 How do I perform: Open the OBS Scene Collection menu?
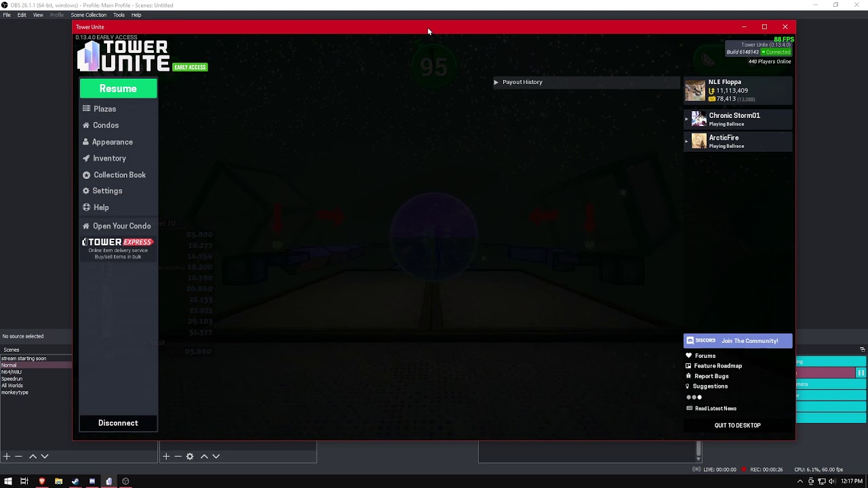point(89,15)
